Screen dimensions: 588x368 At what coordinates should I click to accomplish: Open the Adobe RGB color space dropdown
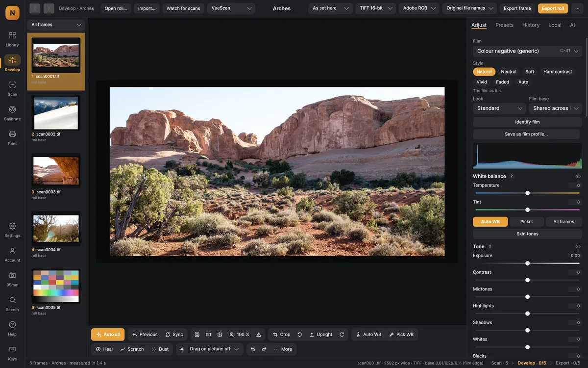pos(419,8)
